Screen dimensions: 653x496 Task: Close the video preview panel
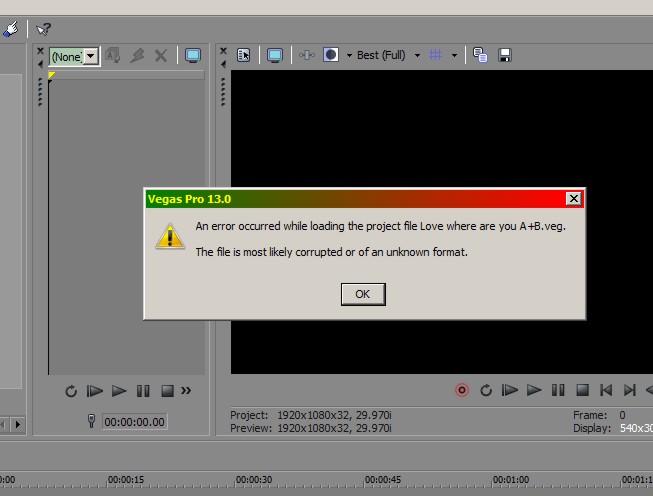223,51
